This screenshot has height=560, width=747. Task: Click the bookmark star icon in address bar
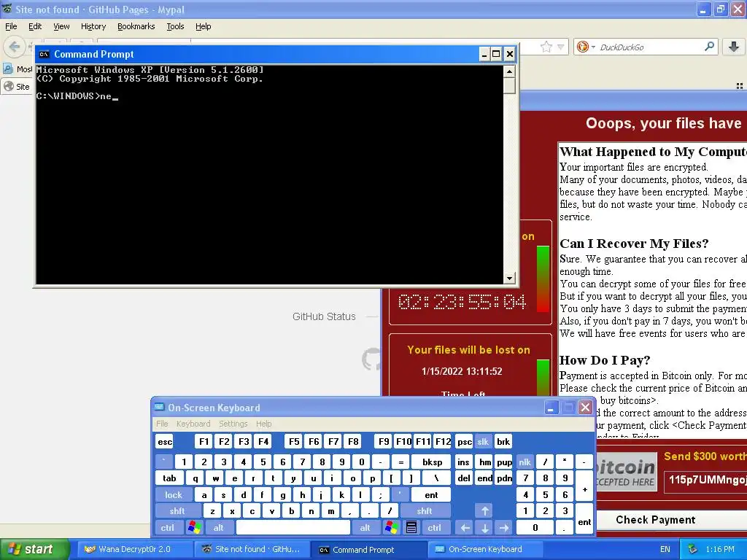(x=546, y=47)
